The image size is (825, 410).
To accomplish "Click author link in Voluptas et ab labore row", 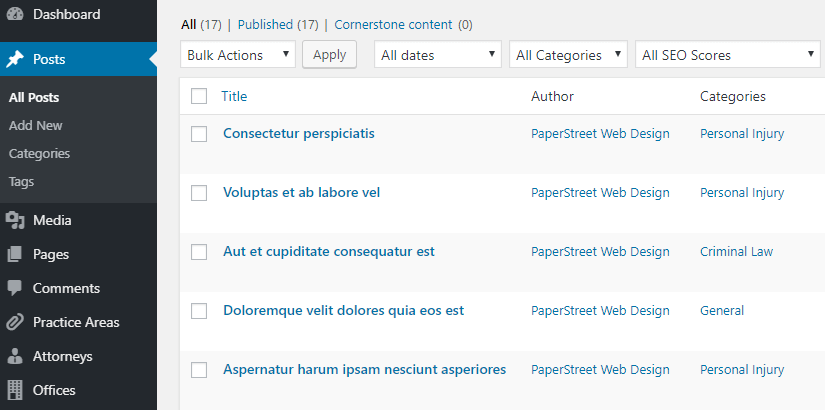I will [600, 193].
